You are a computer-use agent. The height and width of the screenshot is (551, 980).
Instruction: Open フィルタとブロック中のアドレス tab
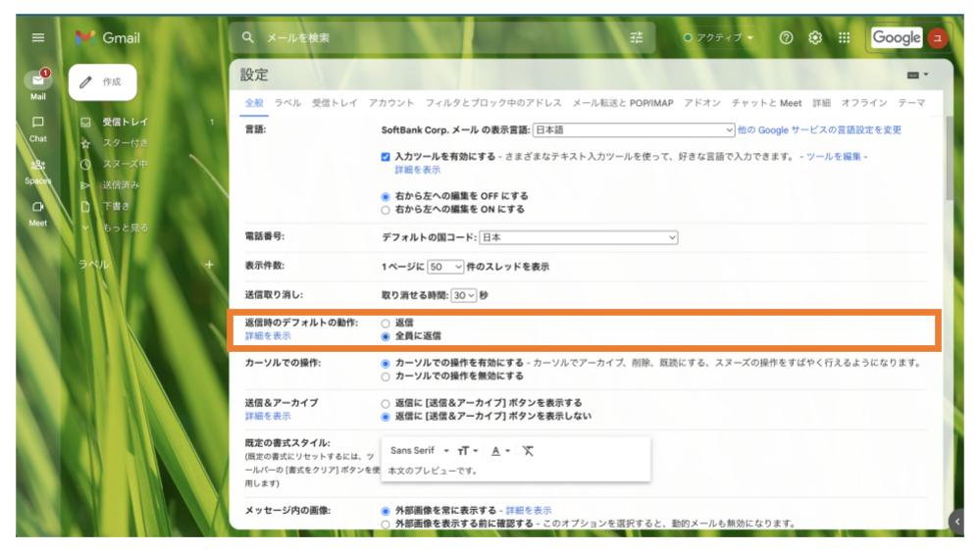[x=493, y=103]
